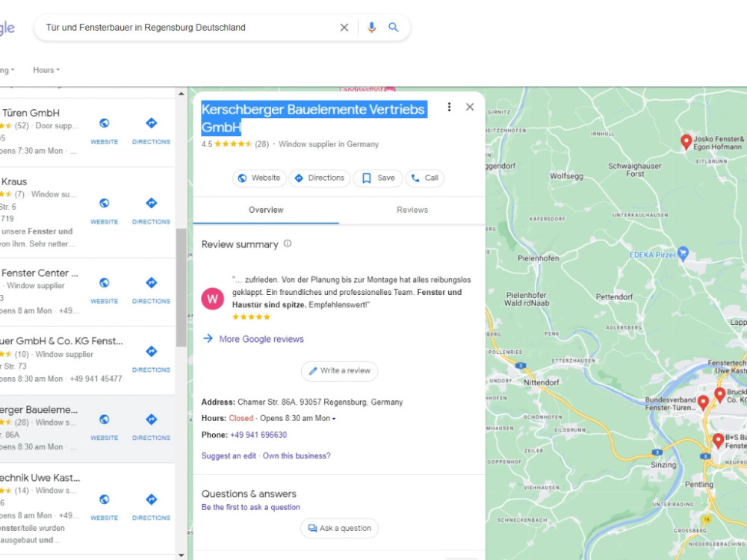Click the Wolfsegg label on map
The image size is (747, 560).
[x=566, y=175]
